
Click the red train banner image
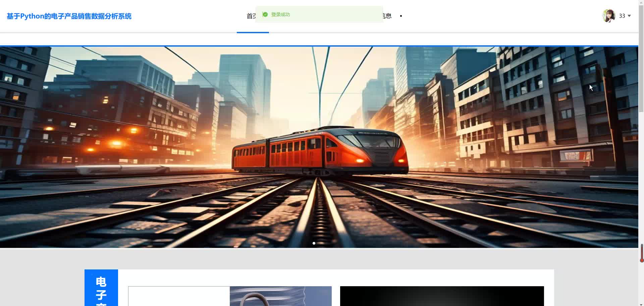tap(319, 147)
